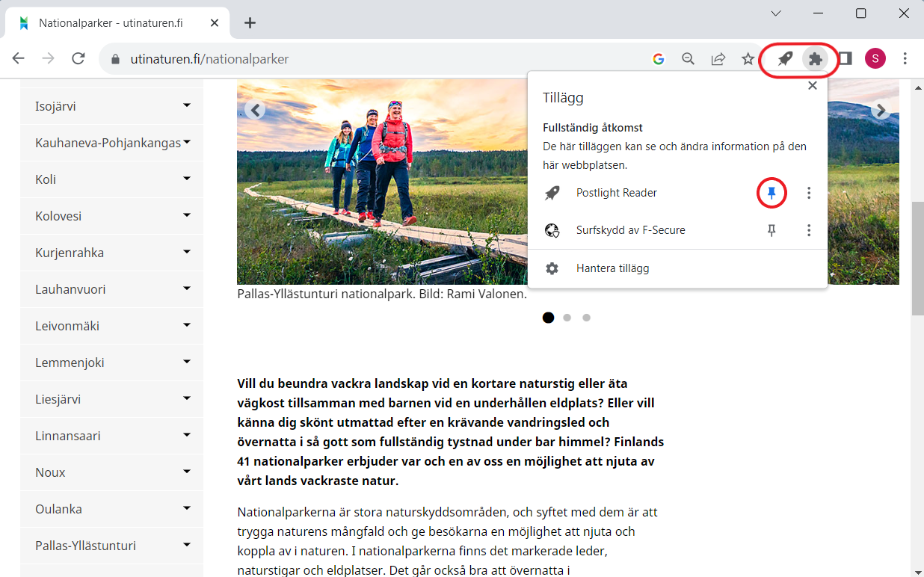
Task: Select the third carousel slide dot
Action: (x=587, y=318)
